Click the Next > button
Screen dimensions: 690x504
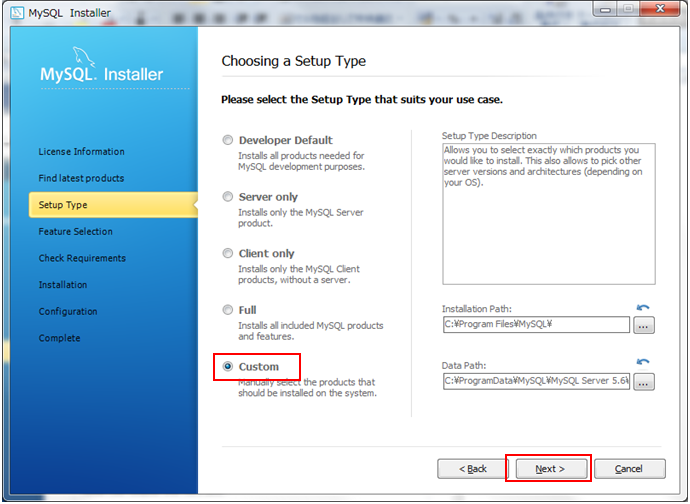pyautogui.click(x=551, y=469)
